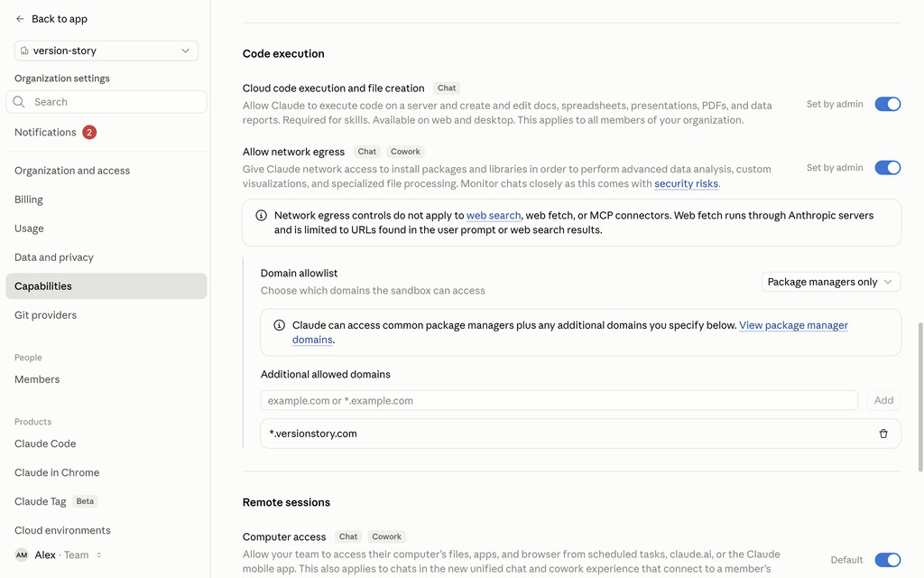Click Chat tag beside Computer access
The image size is (924, 578).
pos(348,536)
